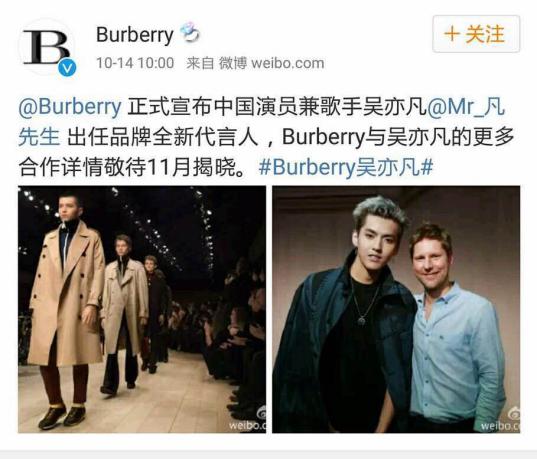Click weibo watermark on runway photo
The height and width of the screenshot is (459, 537).
(x=248, y=420)
